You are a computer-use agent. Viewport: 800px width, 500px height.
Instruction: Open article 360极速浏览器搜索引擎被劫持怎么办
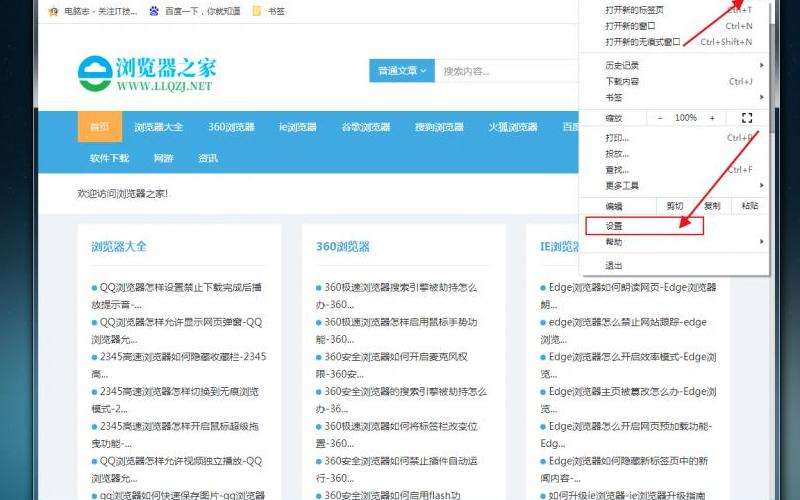[x=396, y=296]
